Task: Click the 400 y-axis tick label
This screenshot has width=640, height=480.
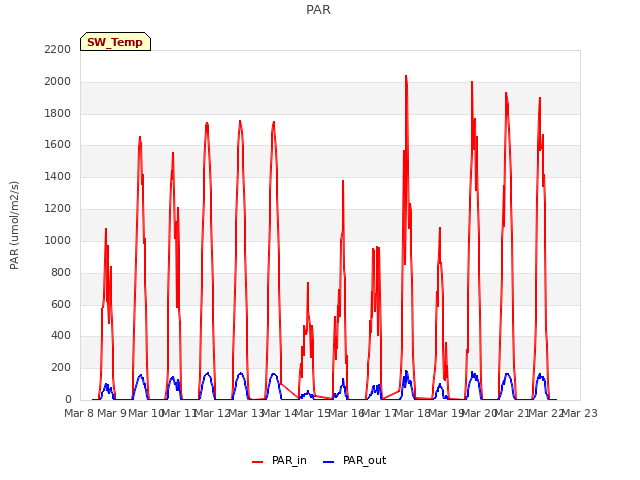Action: [x=61, y=336]
